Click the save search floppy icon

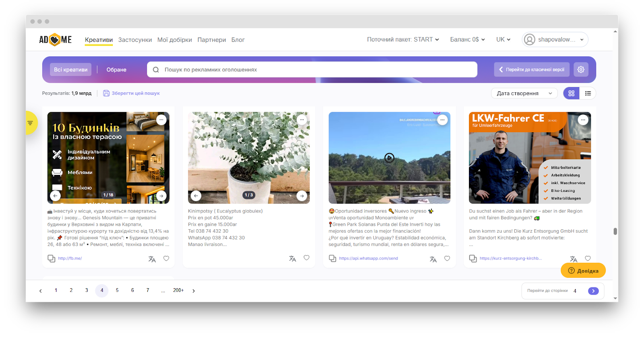pyautogui.click(x=106, y=93)
